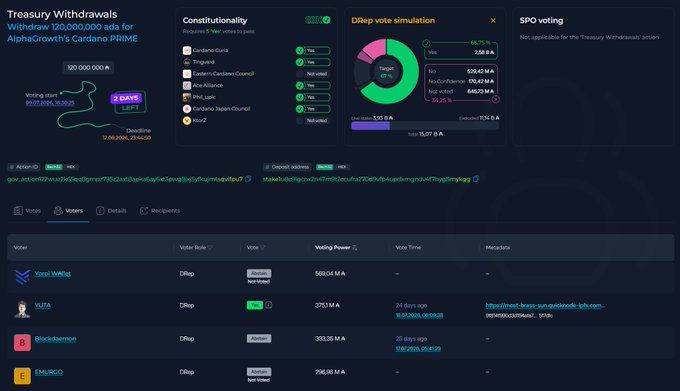Click the Tingvard member icon
Viewport: 680px width, 391px height.
pos(187,62)
